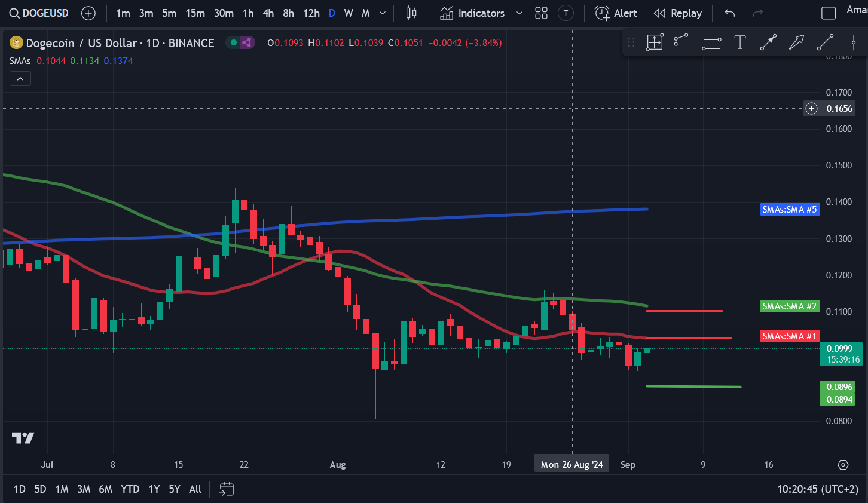Image resolution: width=868 pixels, height=503 pixels.
Task: Click the green SMA value 0.1134
Action: point(85,61)
